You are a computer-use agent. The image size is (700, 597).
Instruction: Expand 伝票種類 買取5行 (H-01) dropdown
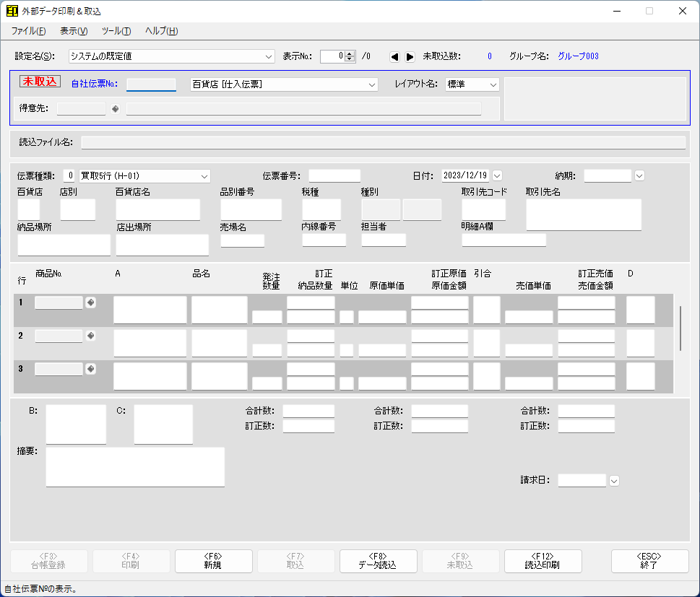click(x=204, y=176)
